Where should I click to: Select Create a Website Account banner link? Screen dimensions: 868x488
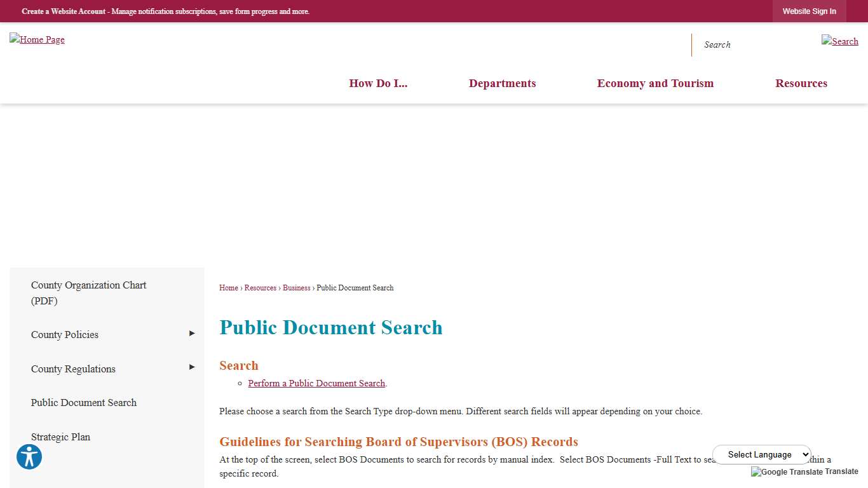(x=64, y=11)
